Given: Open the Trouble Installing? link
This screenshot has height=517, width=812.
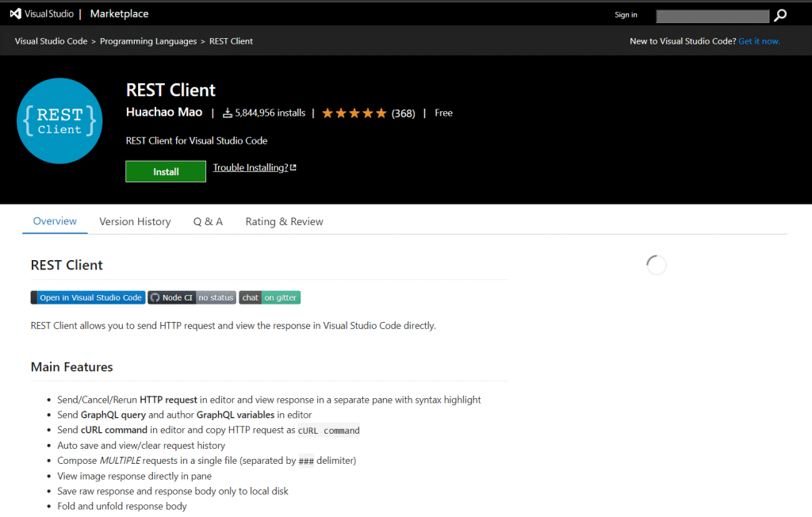Looking at the screenshot, I should (250, 167).
